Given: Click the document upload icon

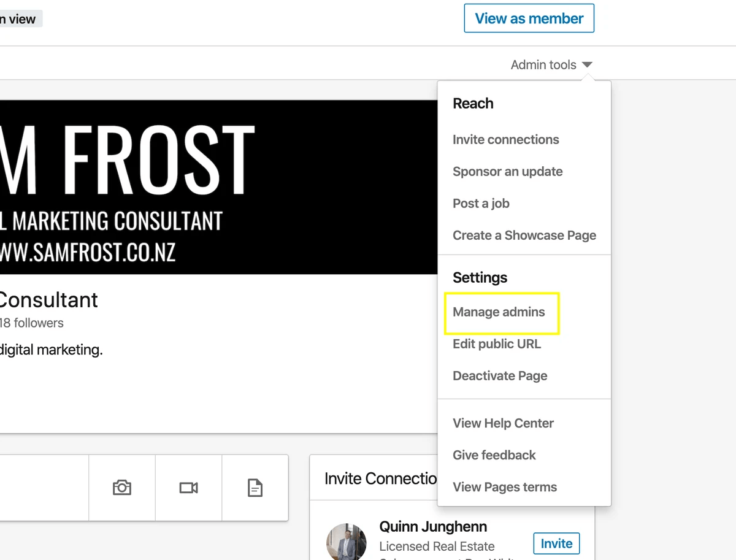Looking at the screenshot, I should [x=255, y=488].
